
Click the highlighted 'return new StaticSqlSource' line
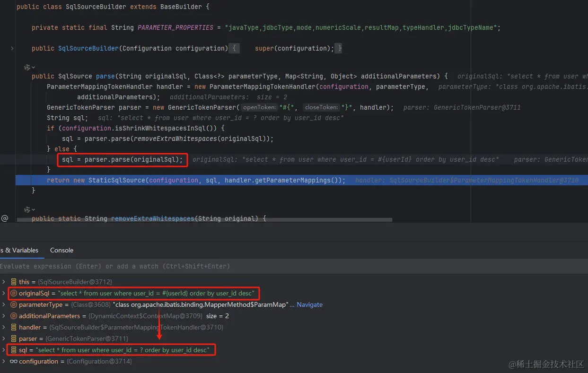point(301,180)
